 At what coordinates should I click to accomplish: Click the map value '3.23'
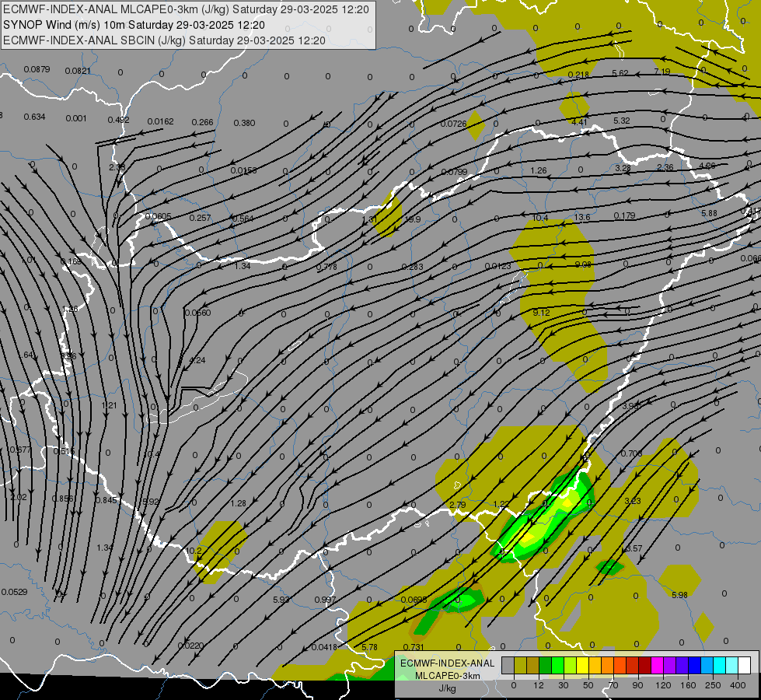point(633,501)
